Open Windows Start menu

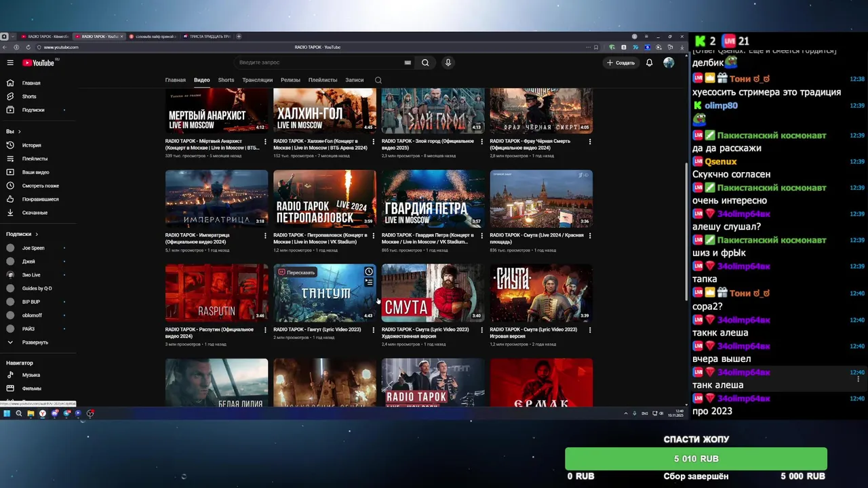click(x=7, y=413)
